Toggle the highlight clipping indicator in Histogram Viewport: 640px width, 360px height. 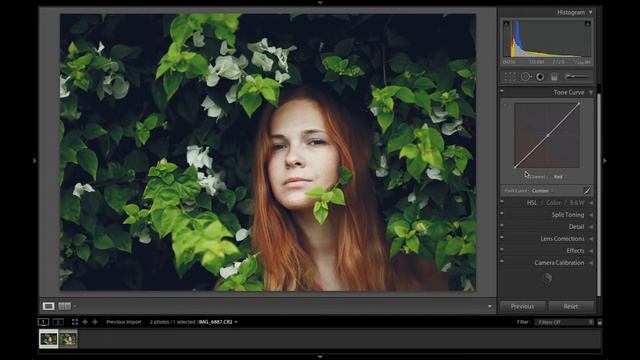(x=587, y=24)
